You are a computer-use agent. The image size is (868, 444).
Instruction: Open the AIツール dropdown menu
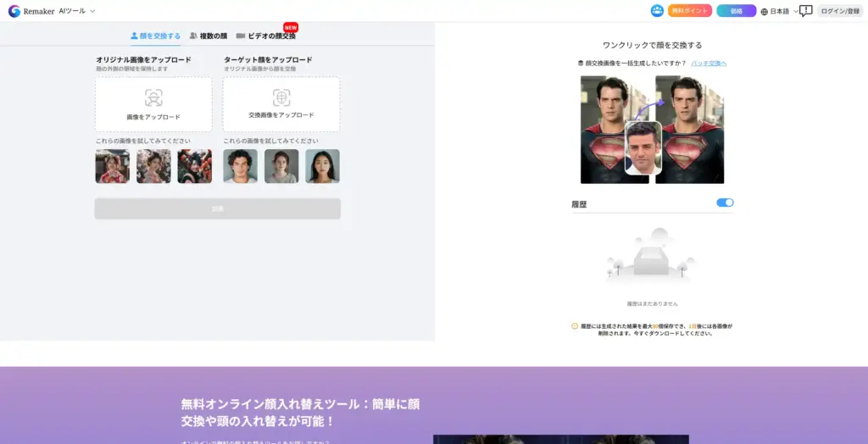77,11
